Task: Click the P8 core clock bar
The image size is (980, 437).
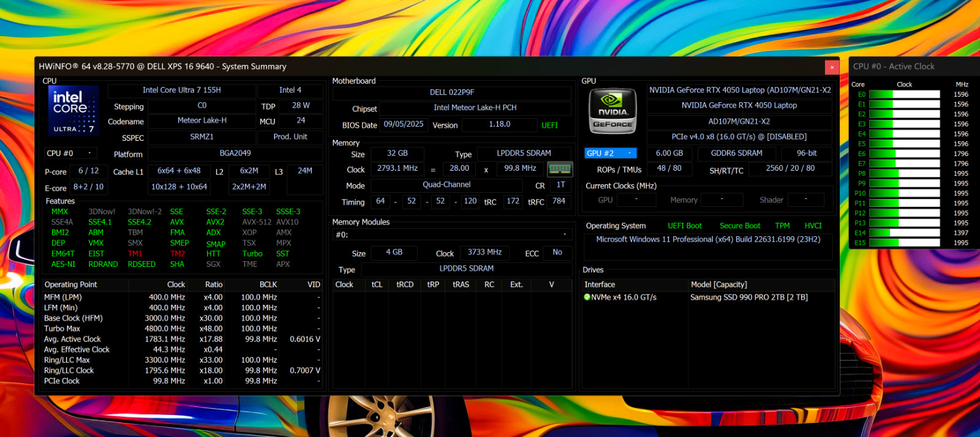Action: (x=904, y=173)
